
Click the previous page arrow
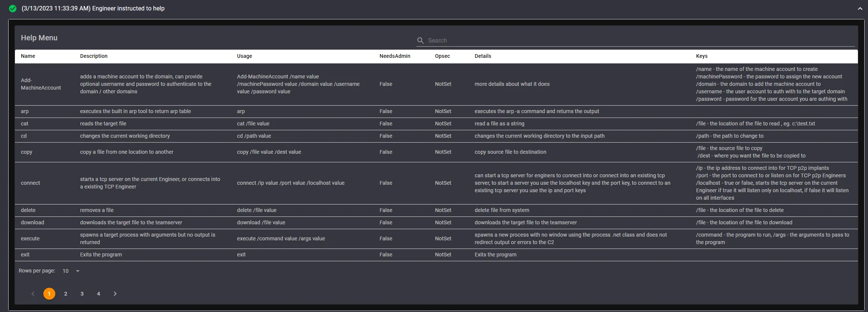pos(33,294)
